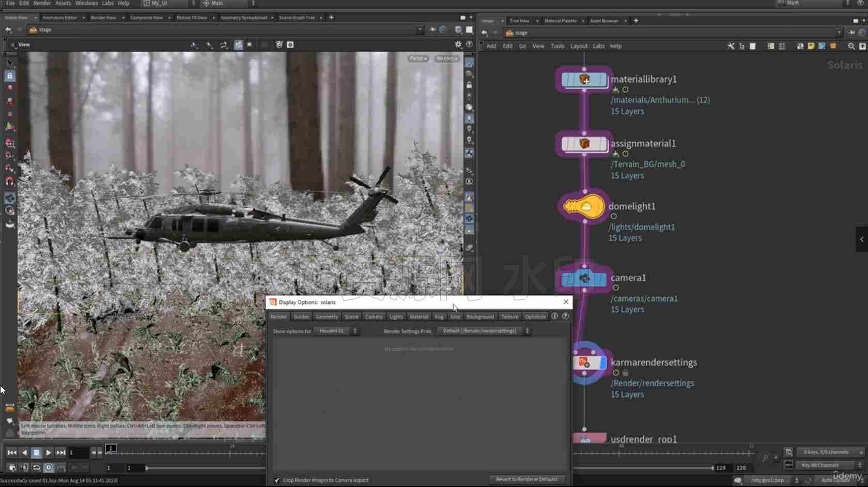
Task: Click the current frame number input field
Action: click(79, 453)
